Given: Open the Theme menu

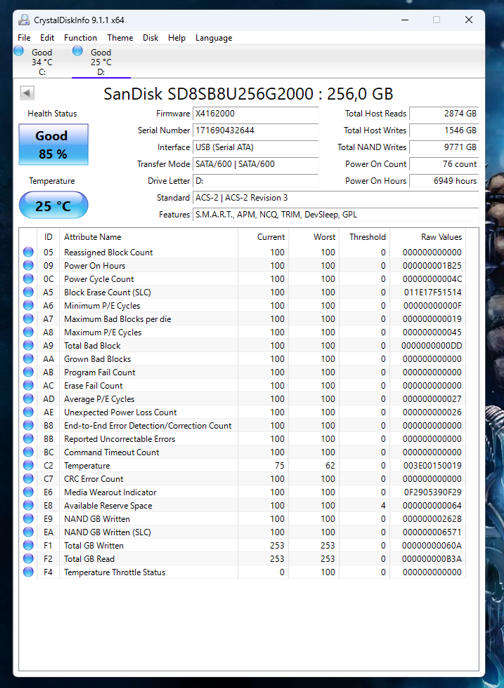Looking at the screenshot, I should pyautogui.click(x=120, y=38).
